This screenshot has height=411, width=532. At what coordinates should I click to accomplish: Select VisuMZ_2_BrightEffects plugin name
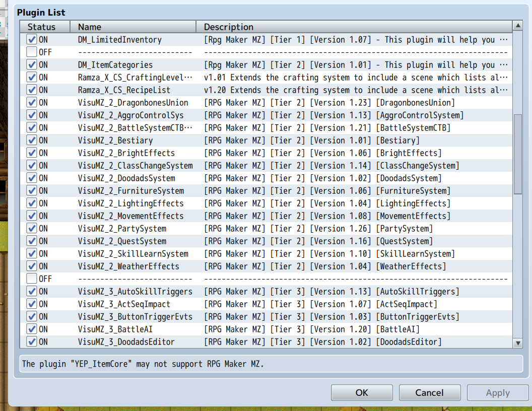coord(126,153)
